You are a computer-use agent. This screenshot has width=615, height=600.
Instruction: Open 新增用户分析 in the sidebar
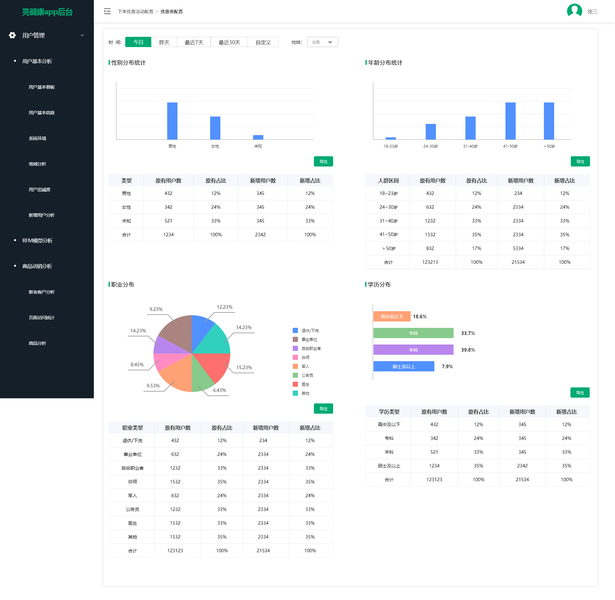(x=42, y=215)
